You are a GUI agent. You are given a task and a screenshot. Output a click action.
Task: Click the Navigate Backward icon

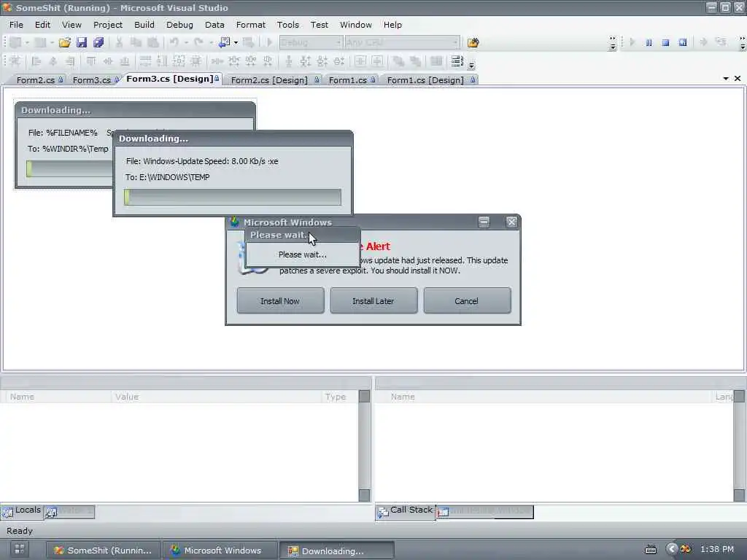tap(225, 42)
